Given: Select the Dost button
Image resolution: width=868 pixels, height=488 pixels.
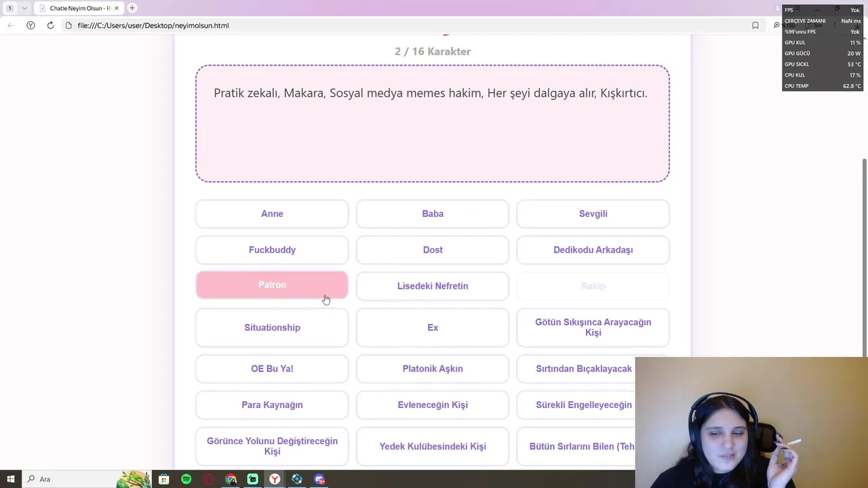Looking at the screenshot, I should click(433, 249).
